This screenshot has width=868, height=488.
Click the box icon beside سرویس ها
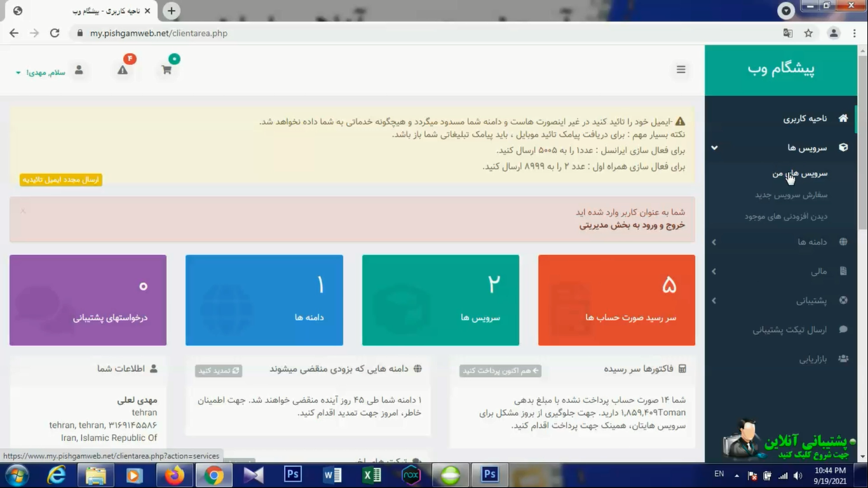(843, 147)
